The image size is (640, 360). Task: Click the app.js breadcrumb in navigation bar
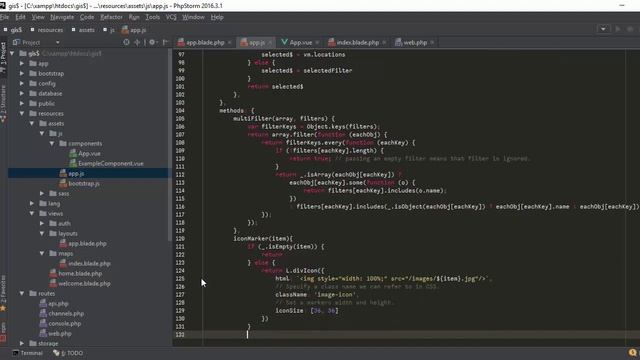click(133, 30)
